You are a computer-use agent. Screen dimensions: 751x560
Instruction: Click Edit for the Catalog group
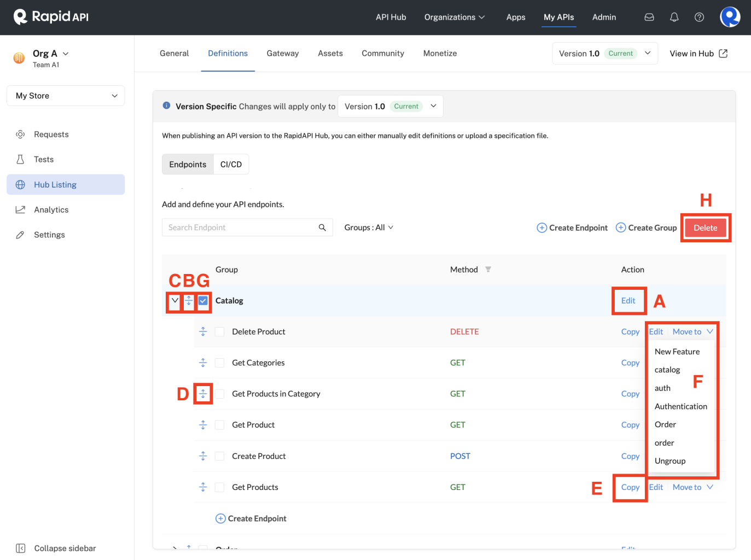628,301
